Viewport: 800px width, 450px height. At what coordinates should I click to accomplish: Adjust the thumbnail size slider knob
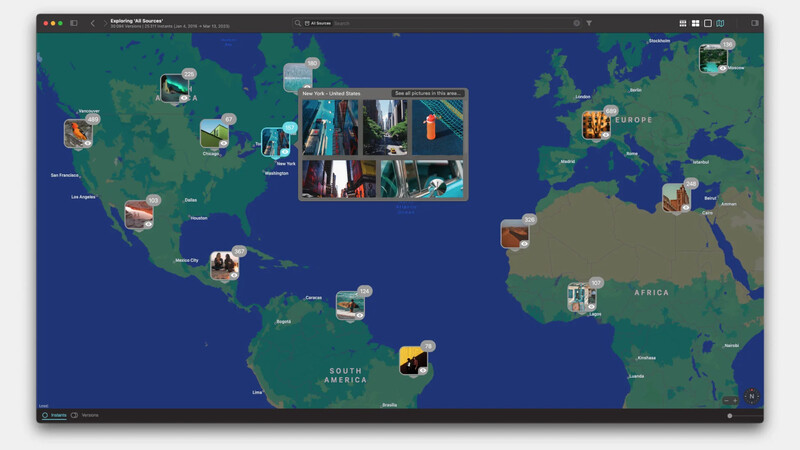[x=730, y=416]
